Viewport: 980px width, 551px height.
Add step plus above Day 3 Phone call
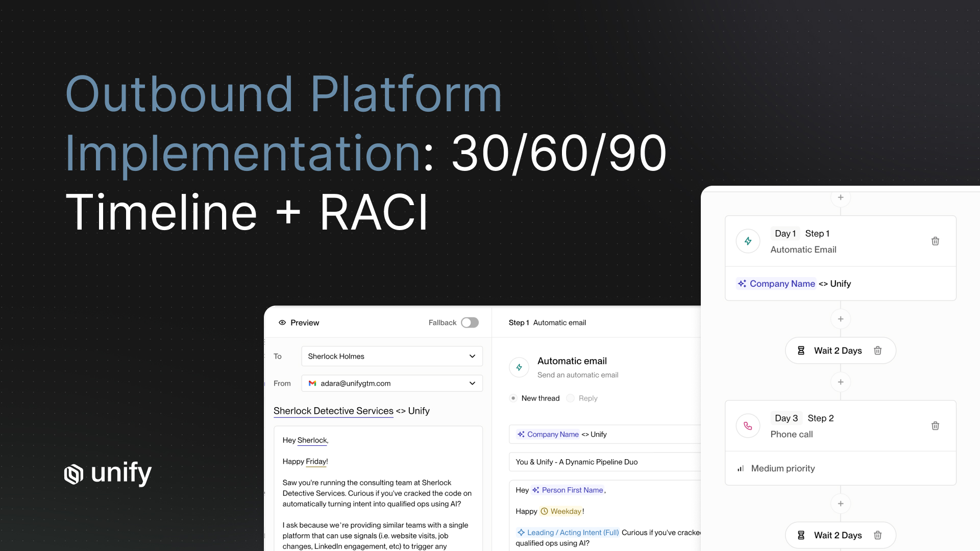(x=841, y=382)
